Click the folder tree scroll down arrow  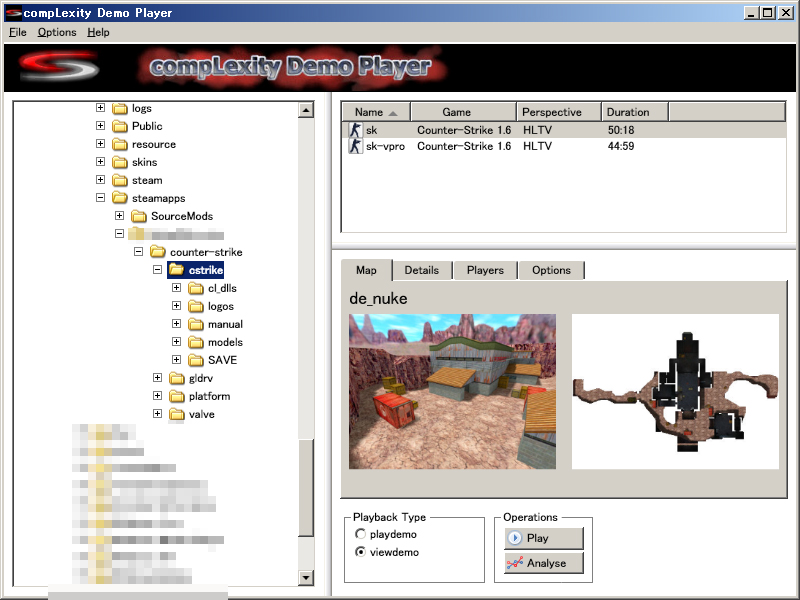click(x=306, y=578)
